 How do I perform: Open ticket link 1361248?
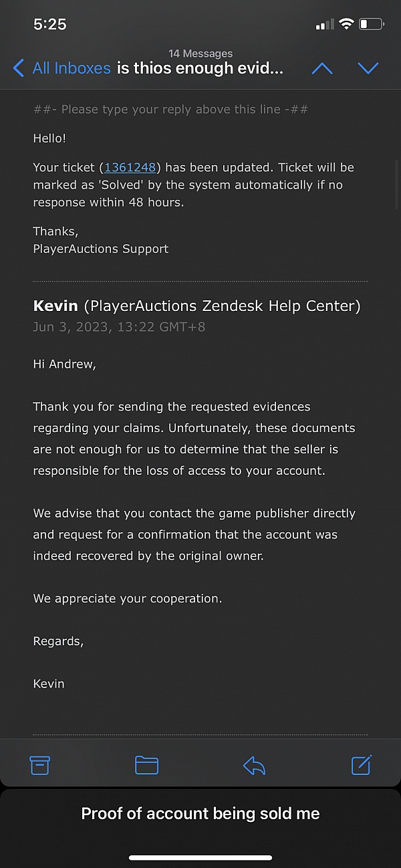click(130, 167)
